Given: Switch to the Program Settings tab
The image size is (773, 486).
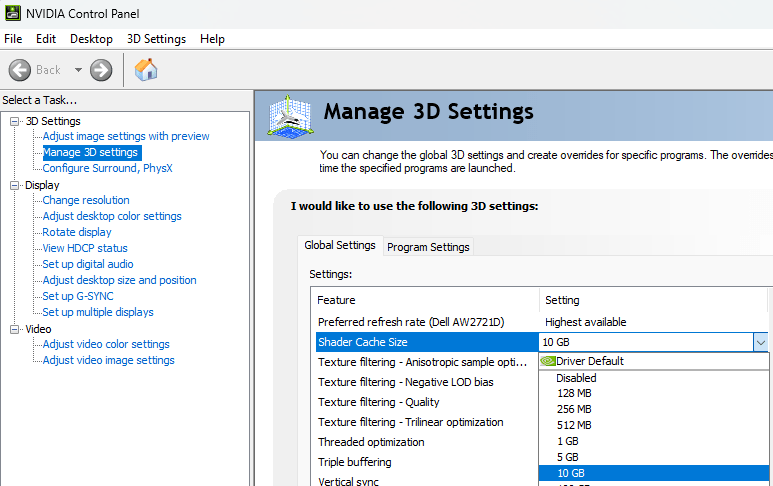Looking at the screenshot, I should 428,247.
